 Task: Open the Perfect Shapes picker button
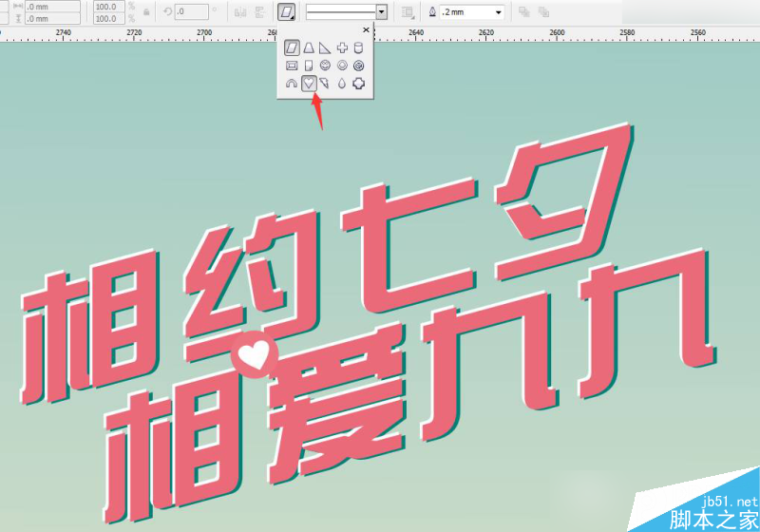pyautogui.click(x=287, y=12)
